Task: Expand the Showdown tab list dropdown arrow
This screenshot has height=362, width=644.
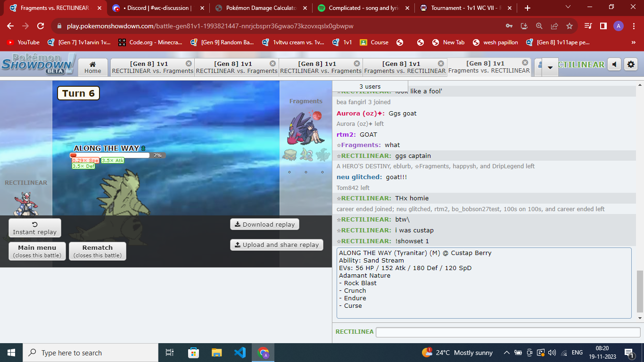Action: click(x=550, y=67)
